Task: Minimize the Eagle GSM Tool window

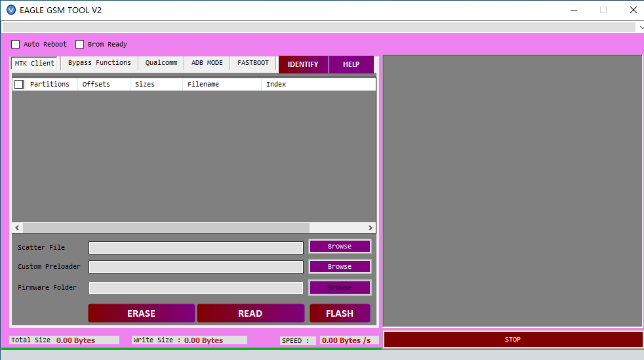Action: (x=574, y=10)
